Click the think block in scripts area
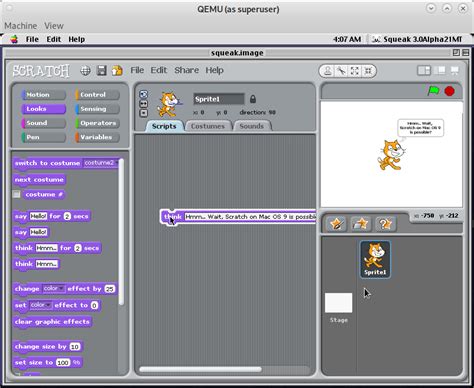 coord(238,217)
